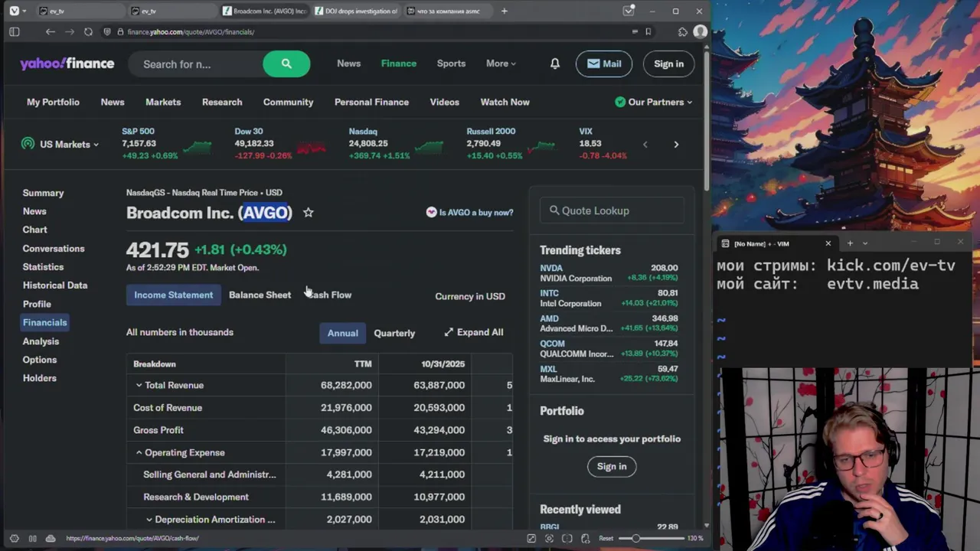Open the Watch Now navigation link

505,102
